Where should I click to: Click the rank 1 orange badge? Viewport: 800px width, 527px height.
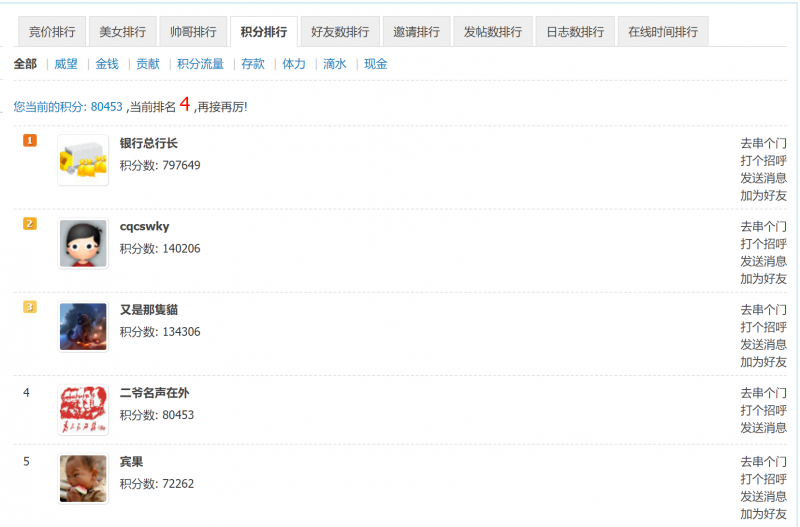click(x=30, y=140)
